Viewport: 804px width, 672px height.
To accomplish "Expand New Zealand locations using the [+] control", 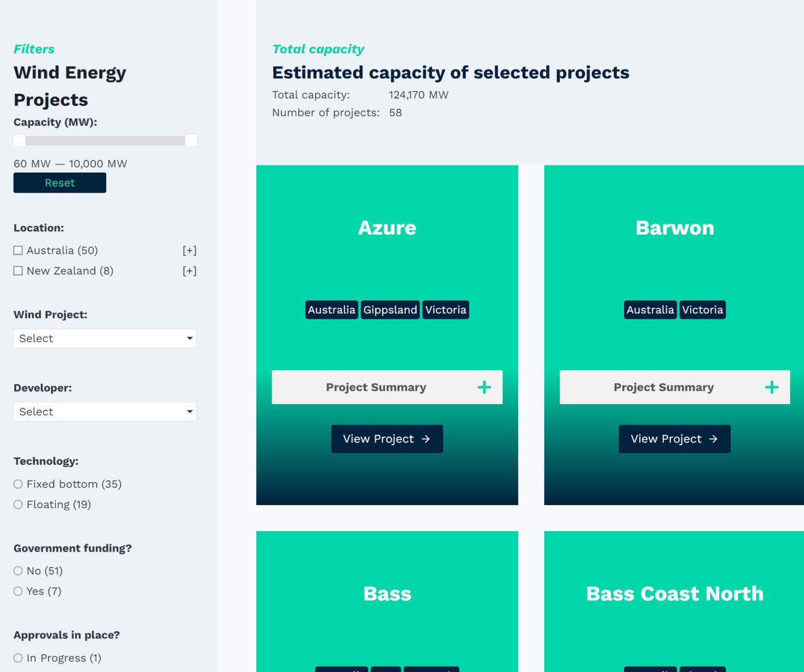I will click(189, 271).
